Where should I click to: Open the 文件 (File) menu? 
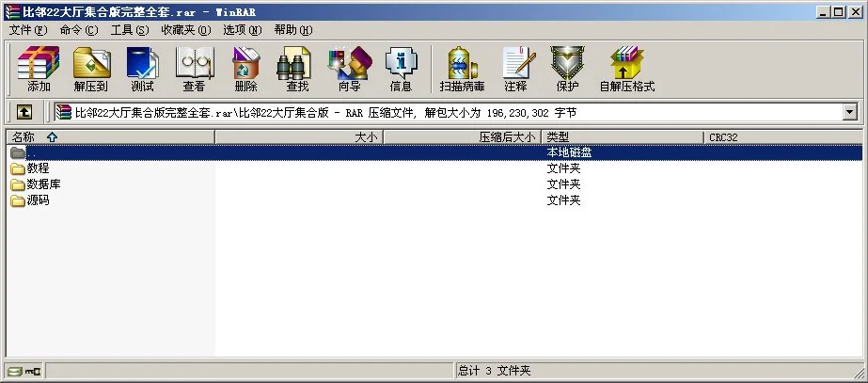coord(27,30)
